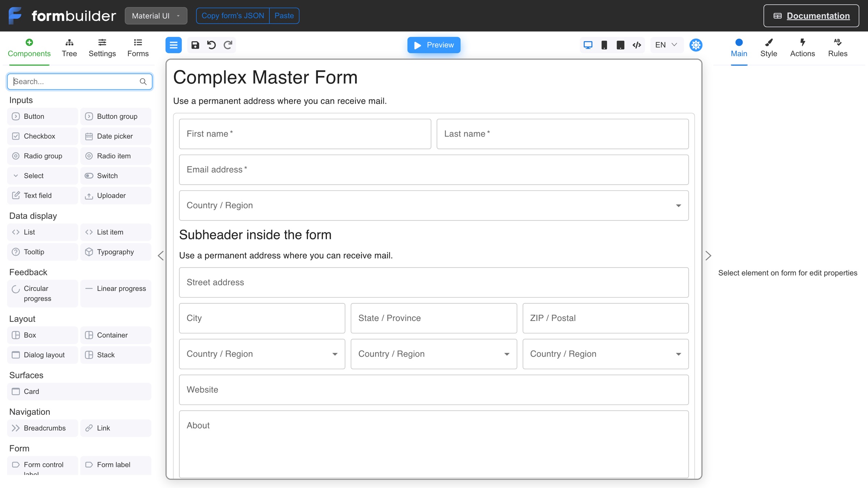
Task: Undo the last change
Action: (x=212, y=45)
